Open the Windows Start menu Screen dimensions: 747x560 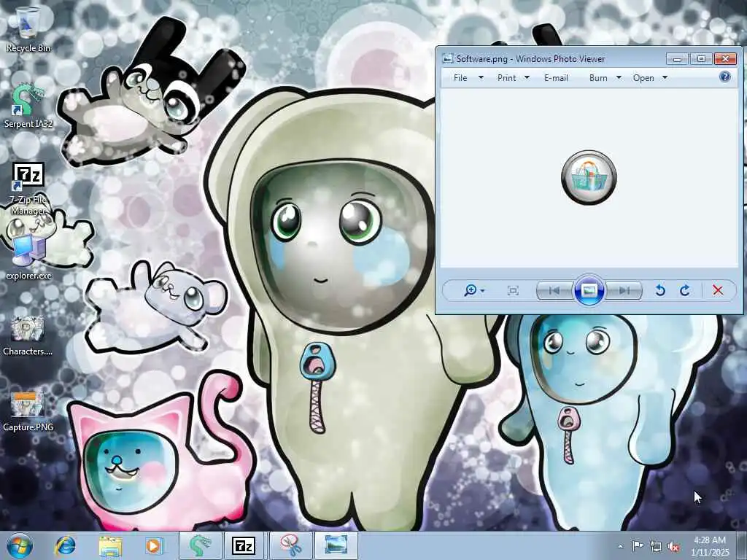19,545
